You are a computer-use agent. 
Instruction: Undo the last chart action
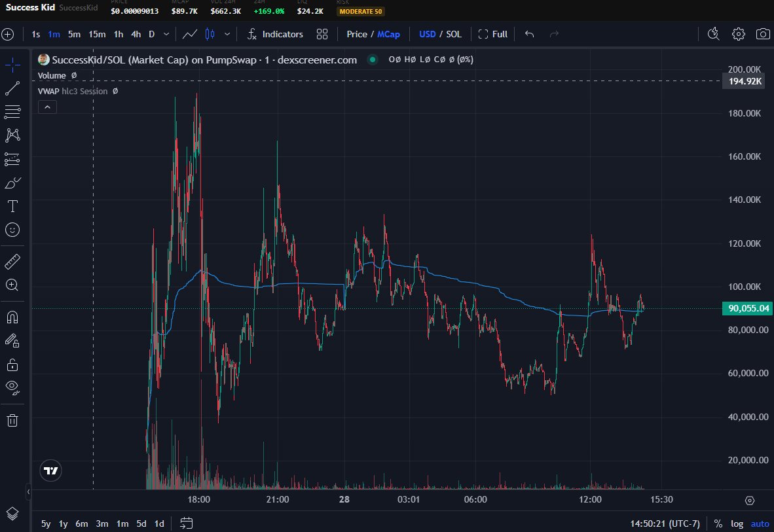click(x=529, y=34)
